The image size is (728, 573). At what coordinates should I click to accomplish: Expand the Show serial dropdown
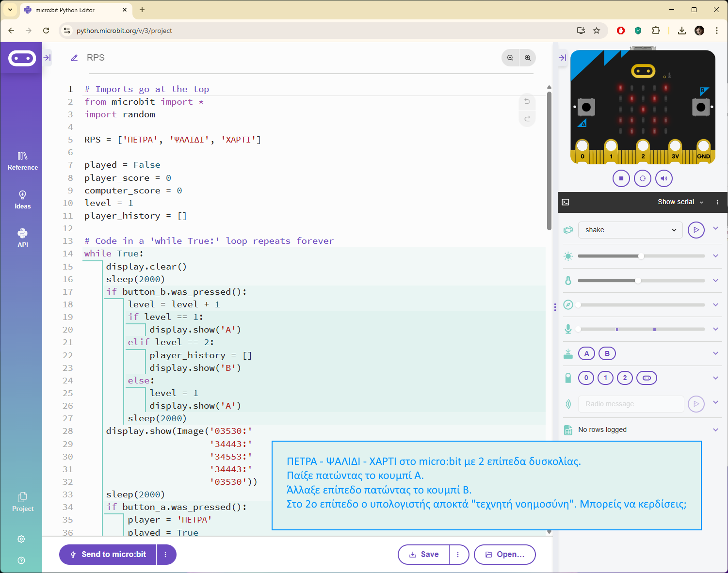(680, 202)
